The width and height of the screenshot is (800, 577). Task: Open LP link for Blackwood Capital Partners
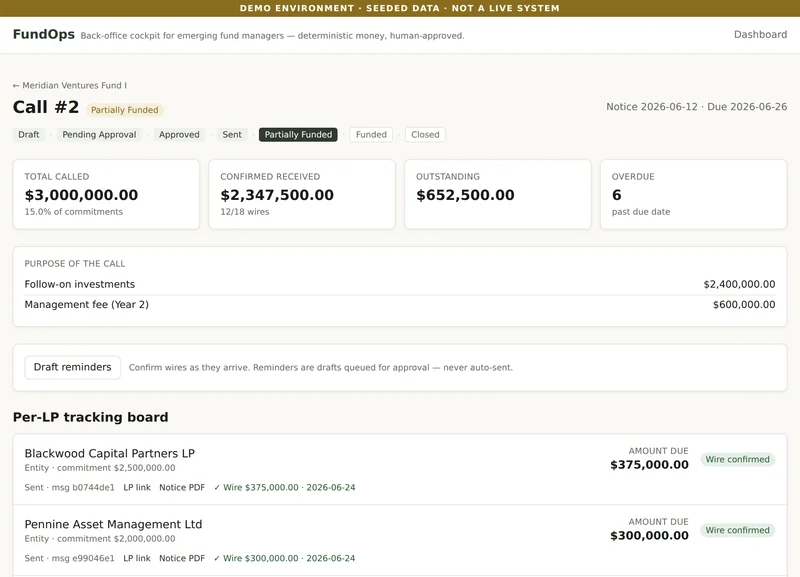click(137, 487)
